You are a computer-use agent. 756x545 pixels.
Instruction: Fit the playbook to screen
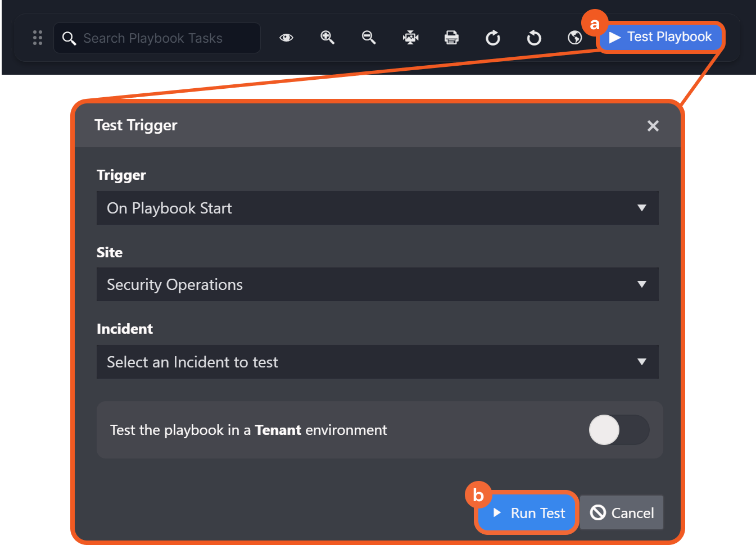coord(411,38)
